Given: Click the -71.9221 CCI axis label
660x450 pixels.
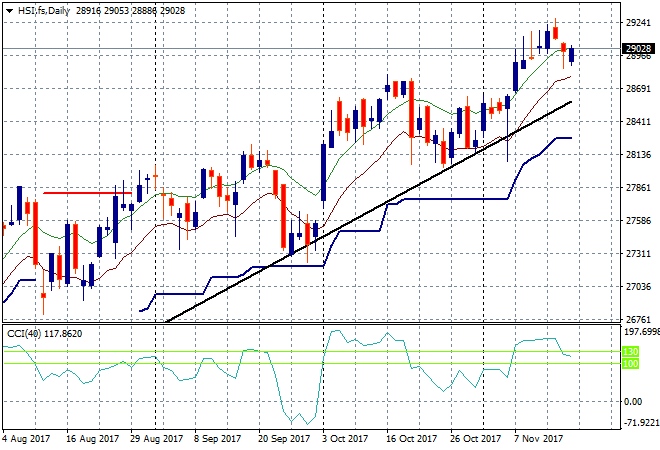Looking at the screenshot, I should [641, 422].
